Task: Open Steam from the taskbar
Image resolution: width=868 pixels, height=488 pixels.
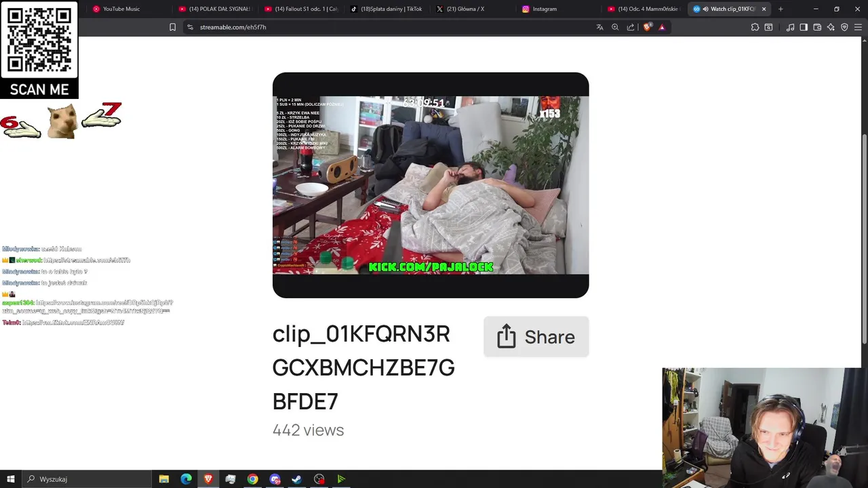Action: [x=296, y=479]
